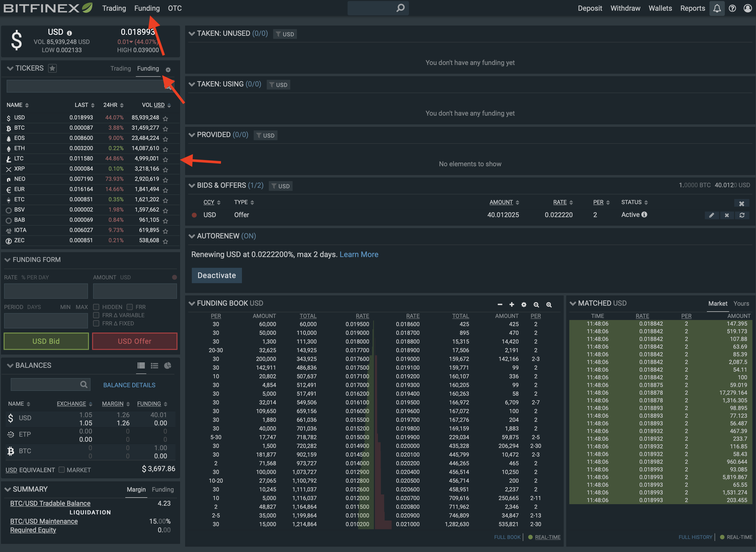Open the help question mark icon
The image size is (756, 552).
pyautogui.click(x=732, y=8)
